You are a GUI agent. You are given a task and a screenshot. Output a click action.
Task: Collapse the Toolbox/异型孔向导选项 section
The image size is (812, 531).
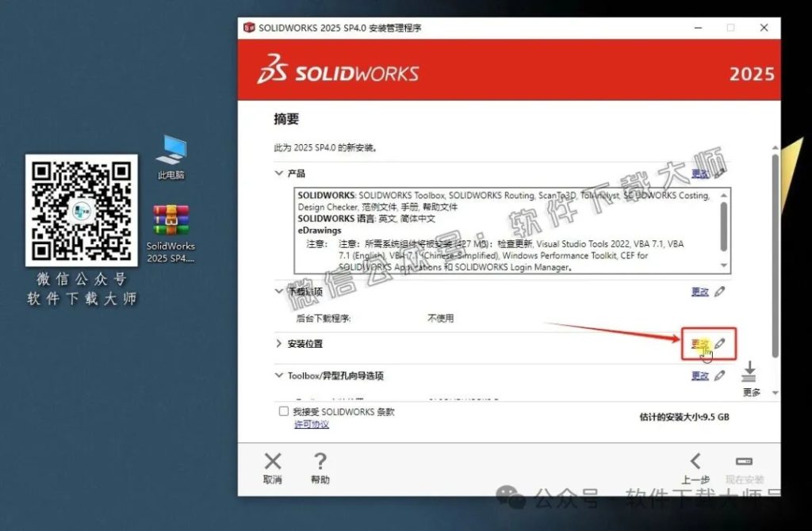tap(279, 376)
